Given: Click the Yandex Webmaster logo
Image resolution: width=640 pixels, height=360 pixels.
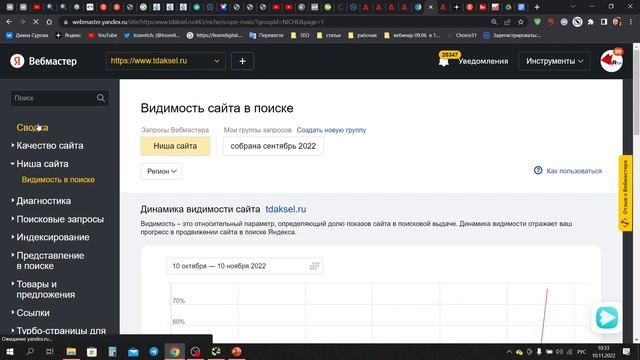Looking at the screenshot, I should click(x=44, y=61).
